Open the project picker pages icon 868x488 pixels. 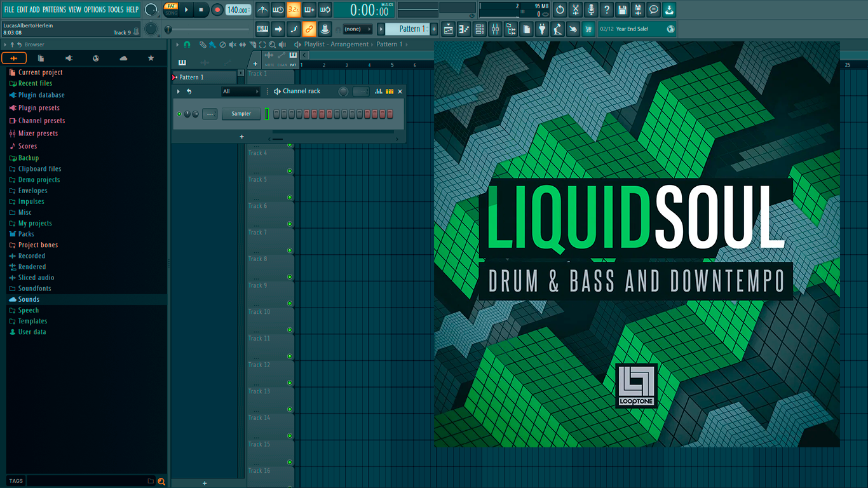point(526,29)
